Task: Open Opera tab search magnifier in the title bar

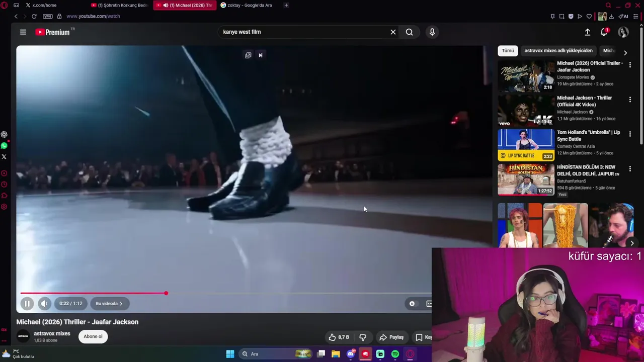Action: (608, 5)
